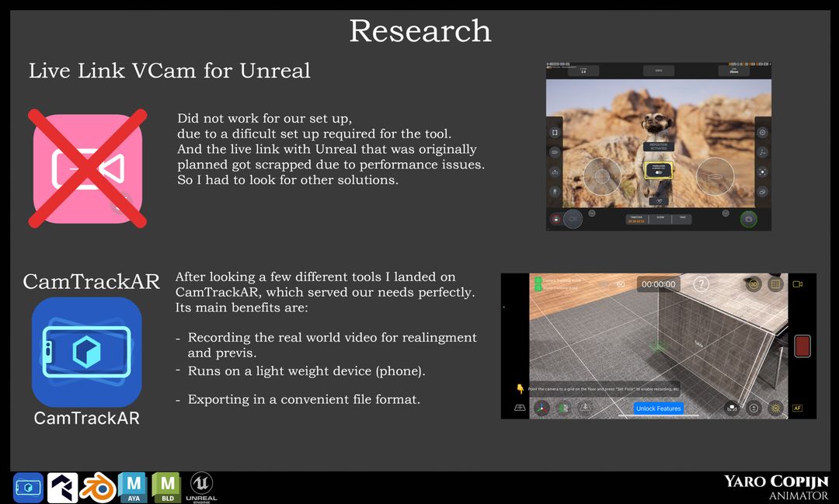Click the right virtual joystick in the VCam screenshot
The height and width of the screenshot is (504, 839).
click(x=715, y=176)
